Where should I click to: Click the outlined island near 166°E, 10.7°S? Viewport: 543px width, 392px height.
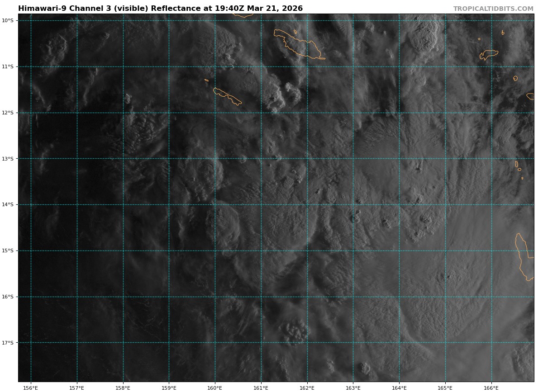click(489, 54)
